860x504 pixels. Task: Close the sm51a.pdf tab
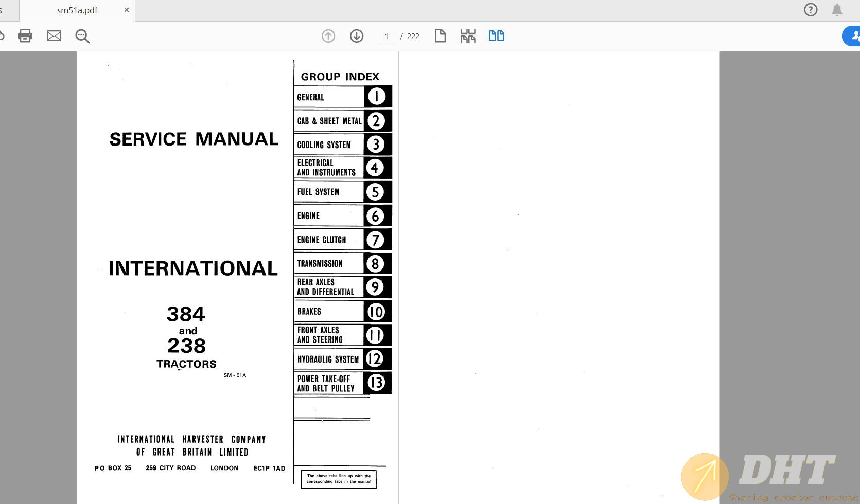[x=127, y=10]
